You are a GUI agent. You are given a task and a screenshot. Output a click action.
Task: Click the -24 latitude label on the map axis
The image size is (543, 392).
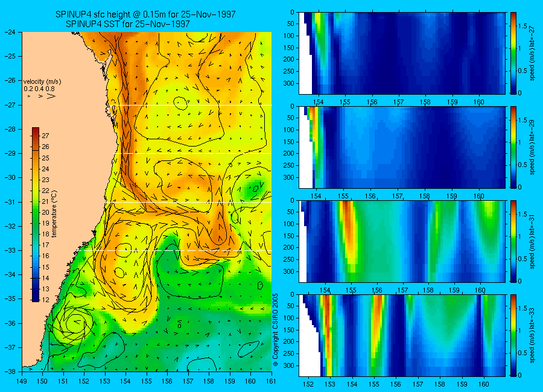pyautogui.click(x=10, y=32)
